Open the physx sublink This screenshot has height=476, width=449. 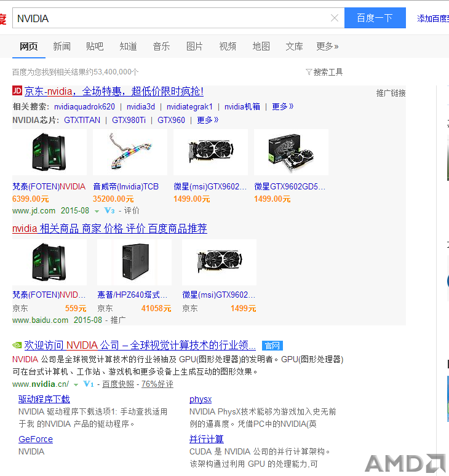tap(201, 399)
